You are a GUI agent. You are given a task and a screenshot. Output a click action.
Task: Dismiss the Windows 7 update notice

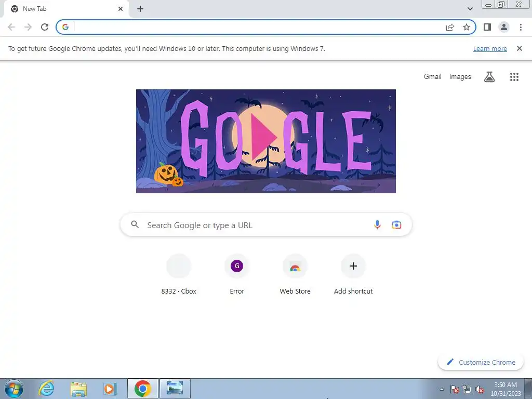click(x=520, y=48)
